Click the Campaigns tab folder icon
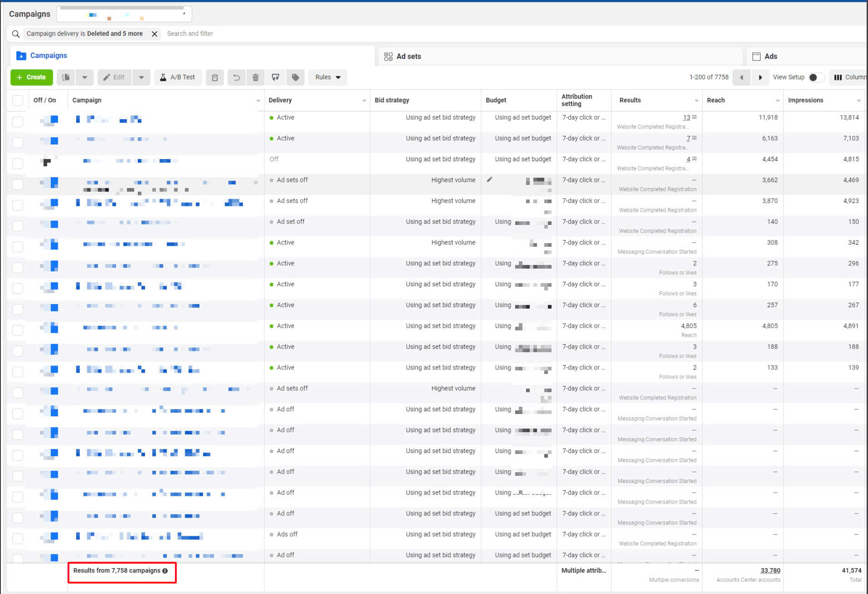The image size is (868, 594). (21, 56)
